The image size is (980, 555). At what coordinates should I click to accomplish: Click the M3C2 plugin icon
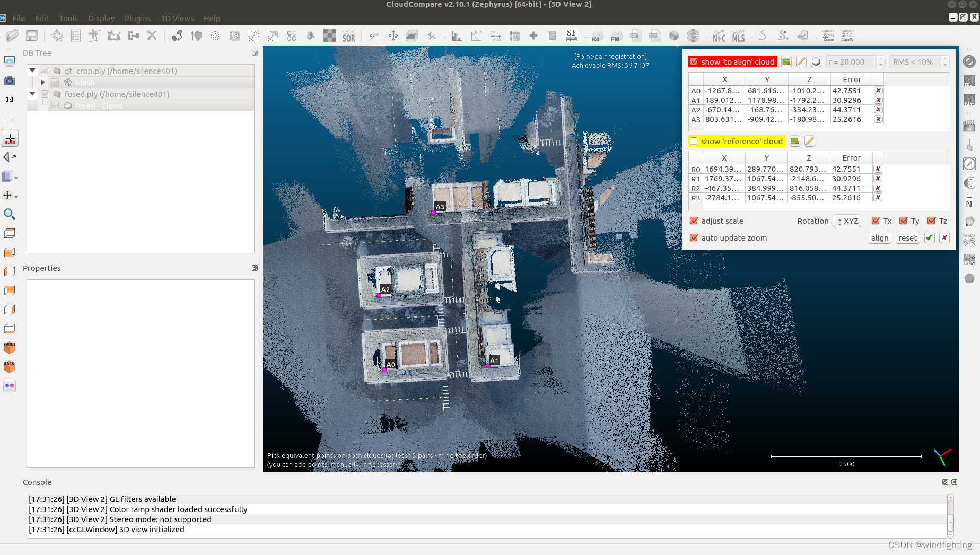pos(969,240)
